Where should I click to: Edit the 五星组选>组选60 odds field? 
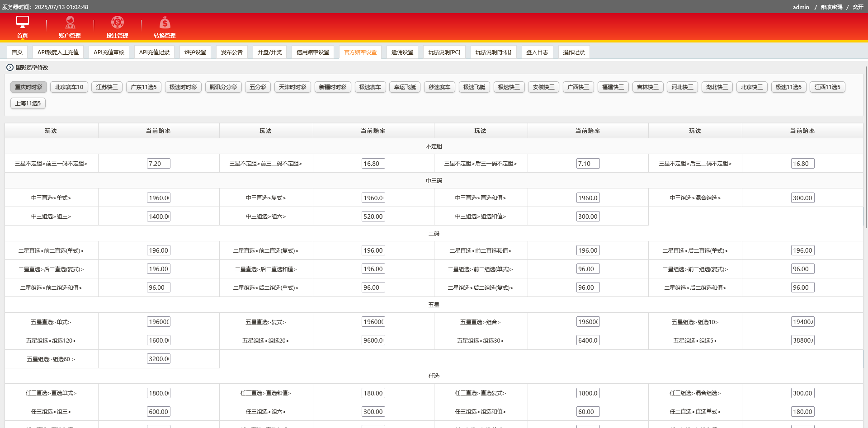point(159,359)
